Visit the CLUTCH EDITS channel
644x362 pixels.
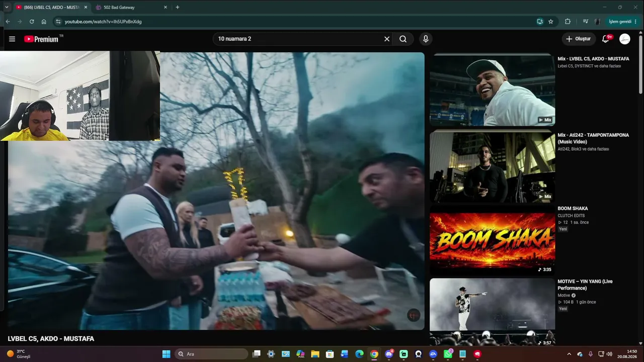tap(571, 216)
